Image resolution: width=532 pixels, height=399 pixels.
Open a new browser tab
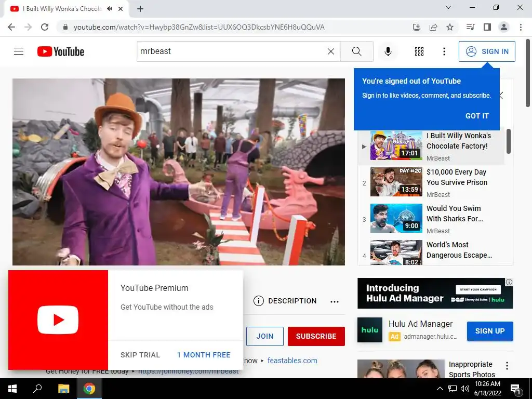[x=140, y=9]
